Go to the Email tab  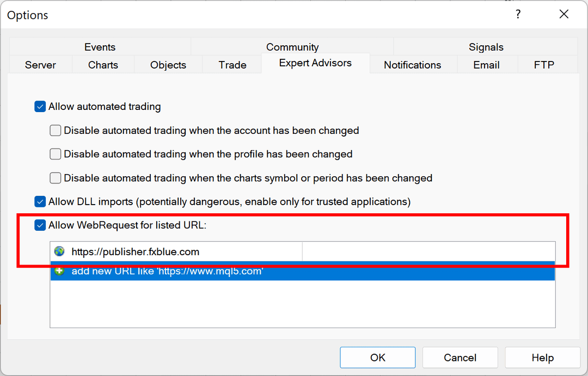[487, 64]
